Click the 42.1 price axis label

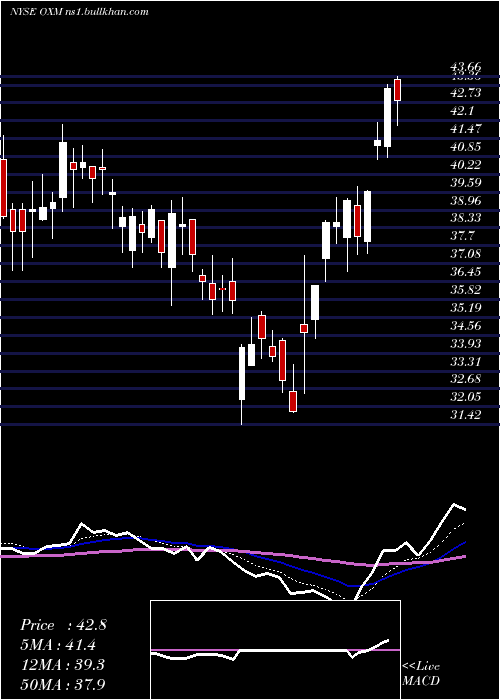(x=462, y=111)
